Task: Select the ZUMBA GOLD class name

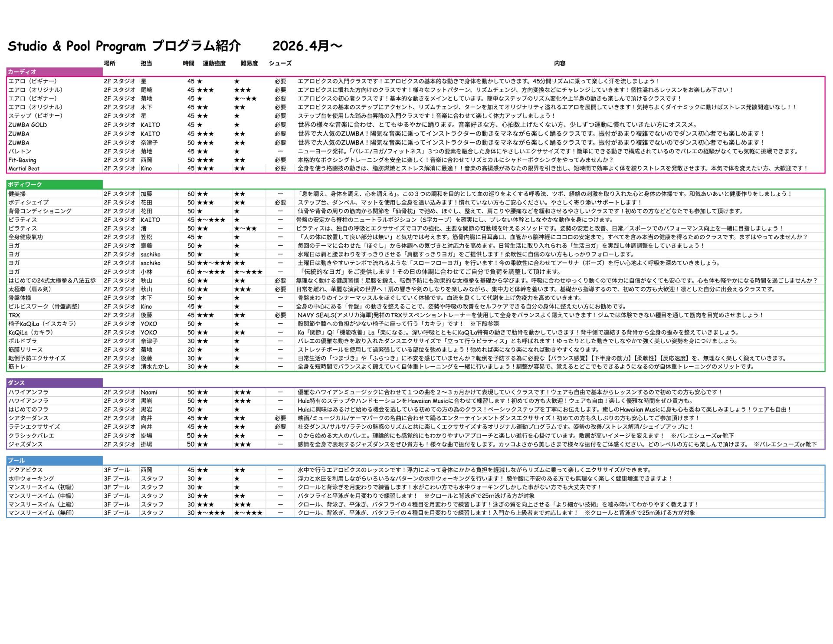Action: pos(27,125)
